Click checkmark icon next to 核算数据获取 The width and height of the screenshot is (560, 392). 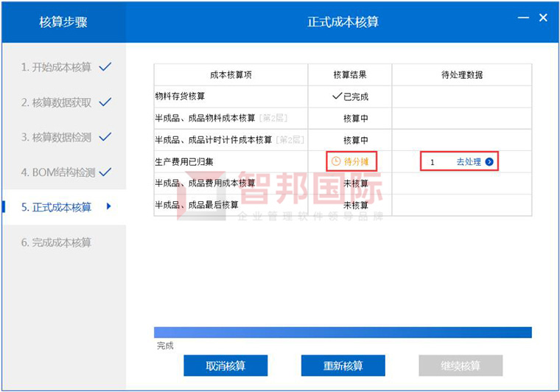point(105,102)
